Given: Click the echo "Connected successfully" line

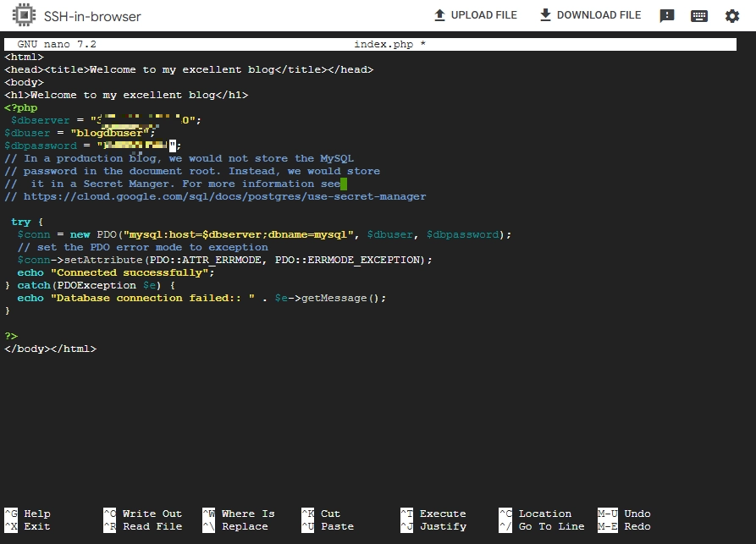Looking at the screenshot, I should pyautogui.click(x=116, y=272).
